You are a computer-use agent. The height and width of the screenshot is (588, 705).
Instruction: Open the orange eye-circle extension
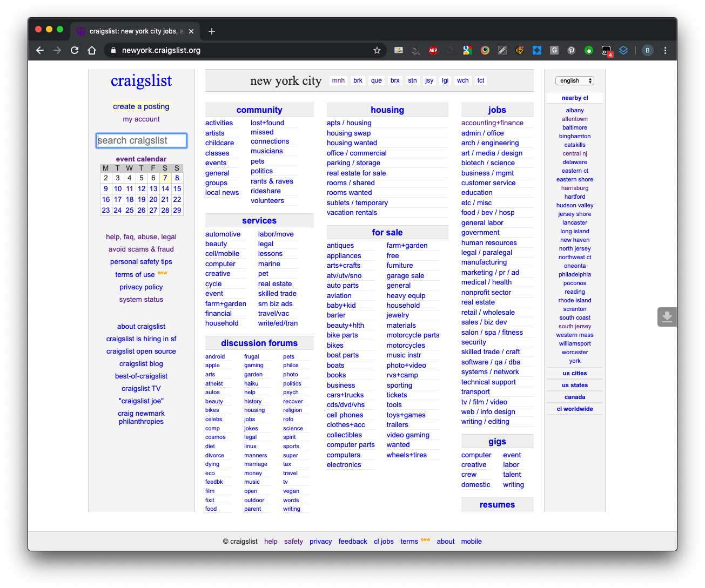tap(485, 50)
